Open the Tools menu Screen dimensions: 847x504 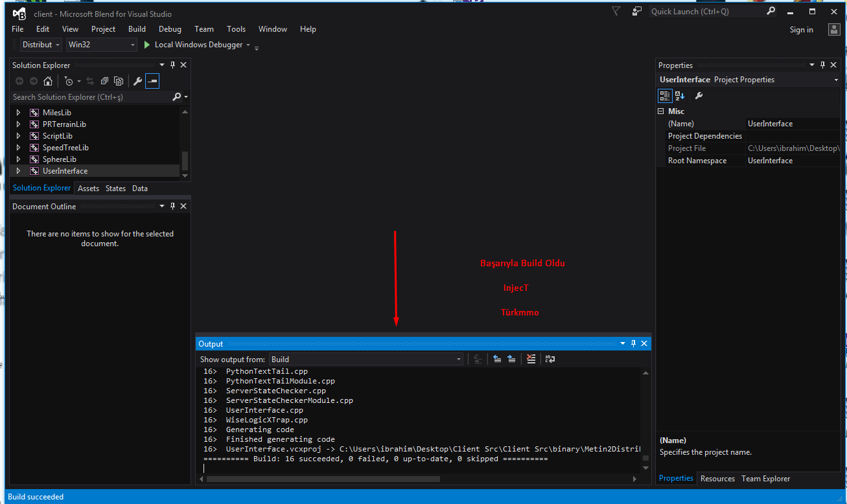click(236, 29)
